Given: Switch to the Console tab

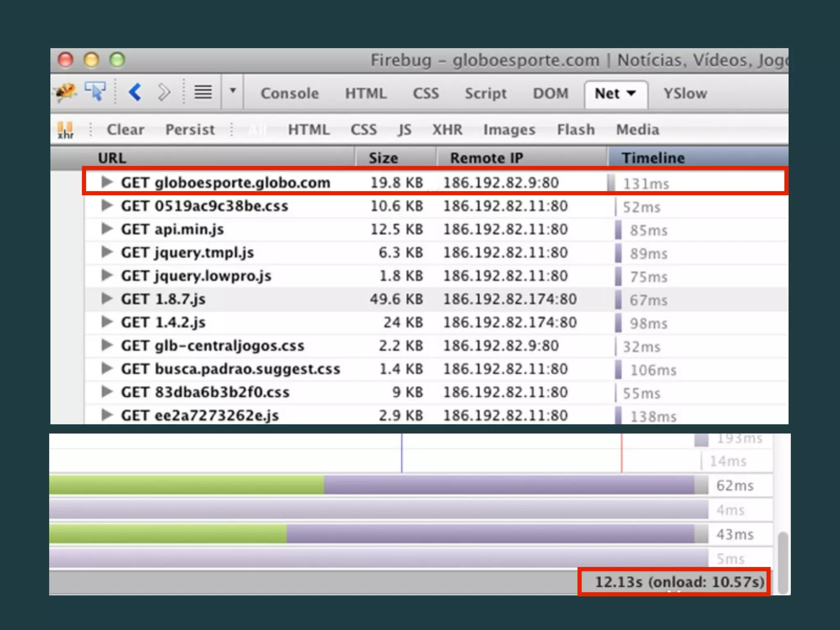Looking at the screenshot, I should 290,94.
